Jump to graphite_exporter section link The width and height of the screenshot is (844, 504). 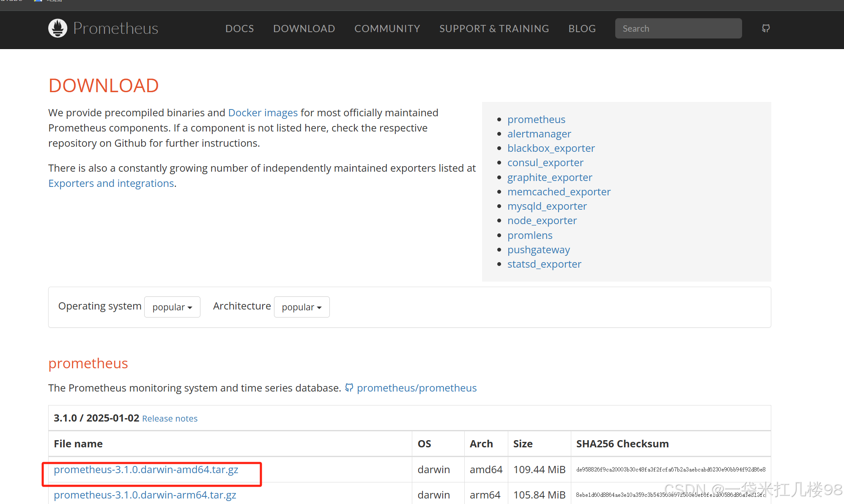pos(550,178)
